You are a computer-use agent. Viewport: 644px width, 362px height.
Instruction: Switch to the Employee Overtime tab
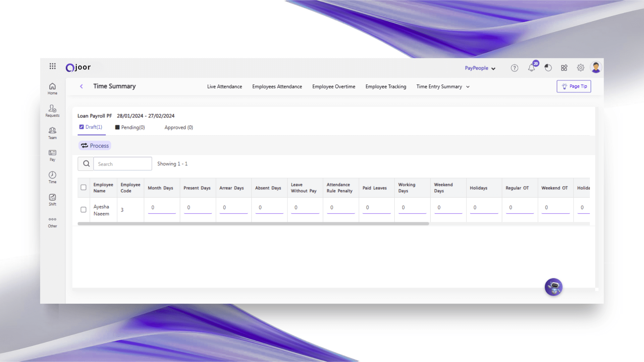click(333, 86)
